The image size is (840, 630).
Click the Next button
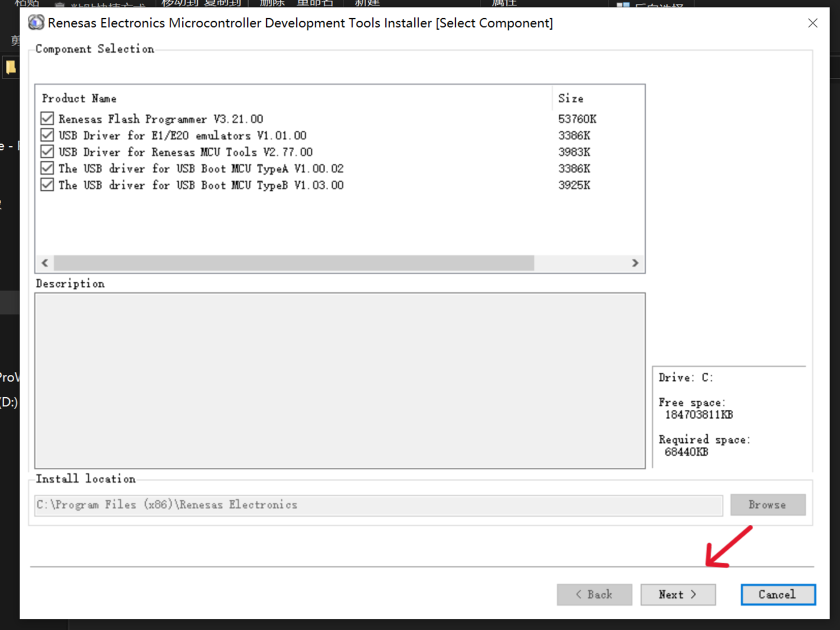(x=678, y=595)
